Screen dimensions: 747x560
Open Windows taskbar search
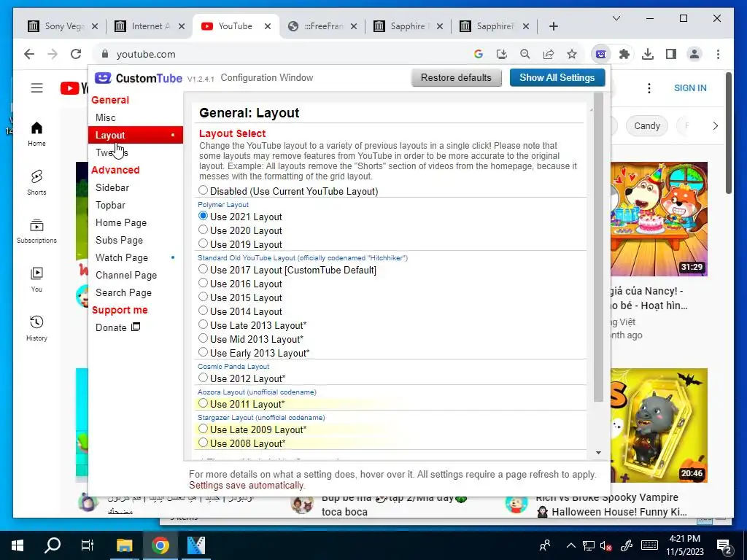[x=53, y=545]
